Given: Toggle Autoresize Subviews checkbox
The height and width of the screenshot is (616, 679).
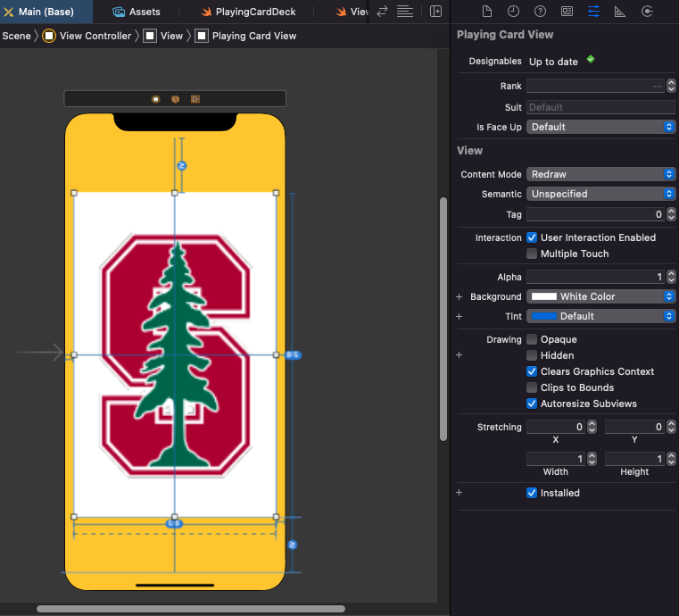Looking at the screenshot, I should pos(532,404).
